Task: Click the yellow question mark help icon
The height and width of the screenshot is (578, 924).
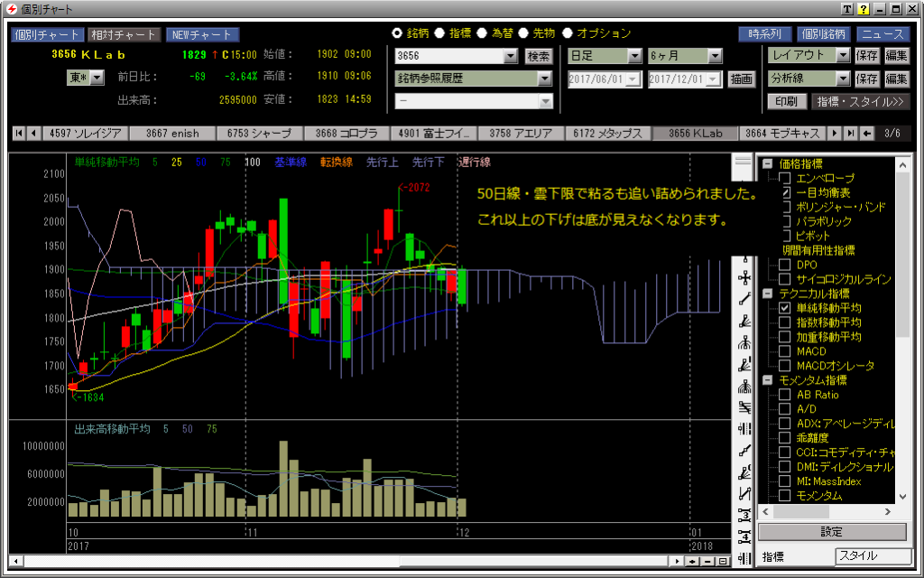Action: tap(864, 9)
